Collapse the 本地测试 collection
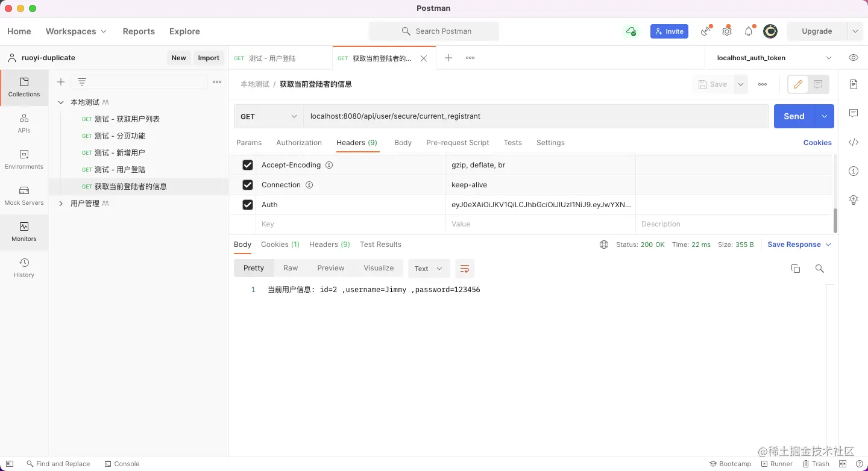Image resolution: width=868 pixels, height=471 pixels. coord(60,102)
